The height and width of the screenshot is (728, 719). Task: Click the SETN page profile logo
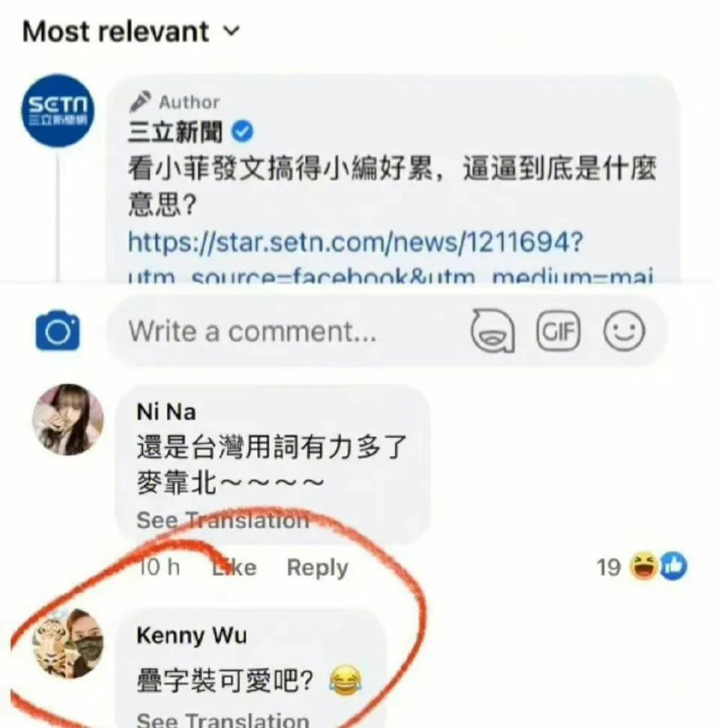pyautogui.click(x=58, y=111)
